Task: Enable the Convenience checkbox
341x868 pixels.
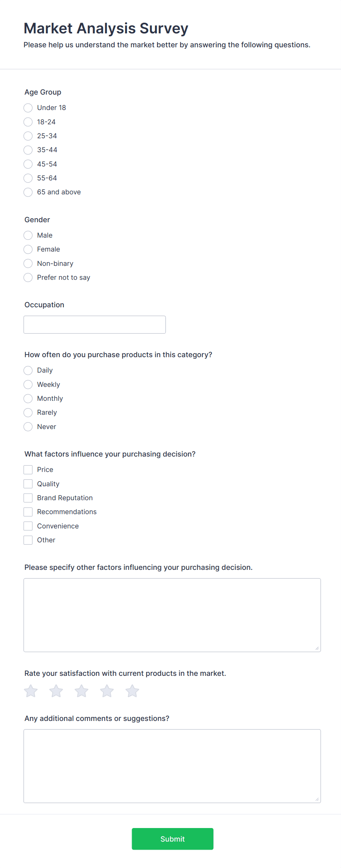Action: 28,526
